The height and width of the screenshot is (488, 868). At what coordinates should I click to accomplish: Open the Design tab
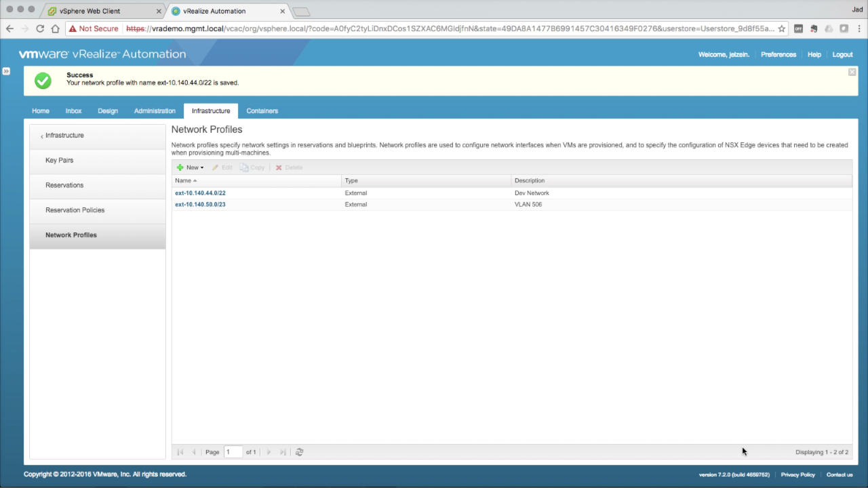click(108, 110)
